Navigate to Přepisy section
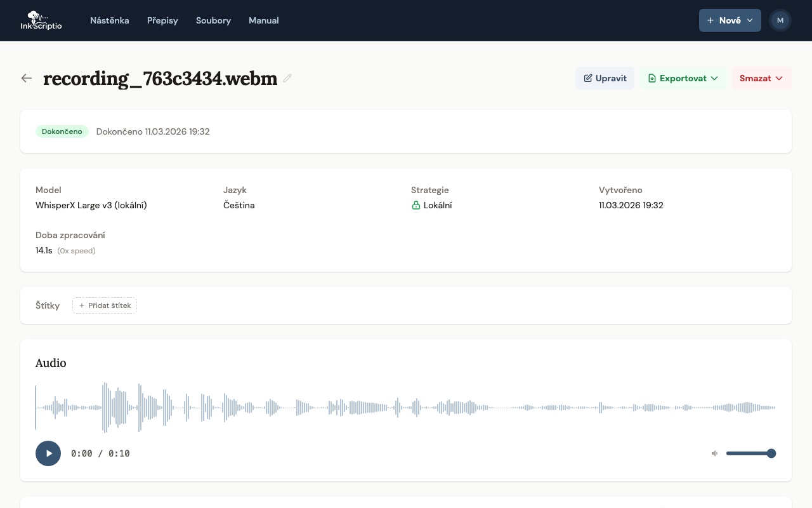812x508 pixels. point(162,20)
